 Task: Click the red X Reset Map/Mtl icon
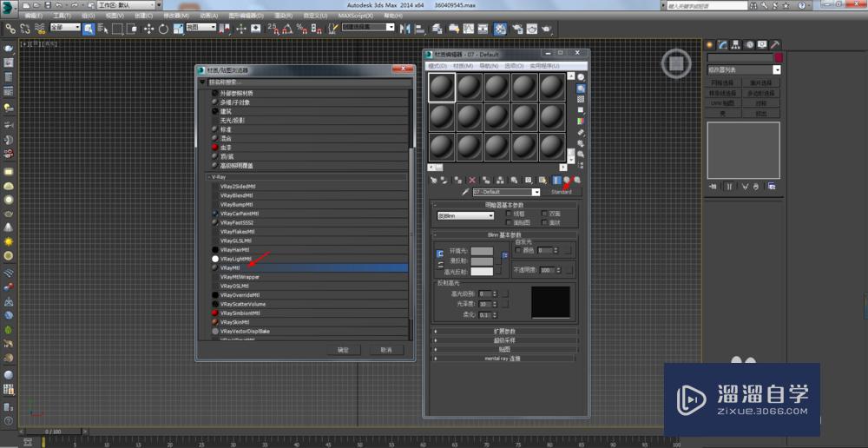[x=472, y=180]
